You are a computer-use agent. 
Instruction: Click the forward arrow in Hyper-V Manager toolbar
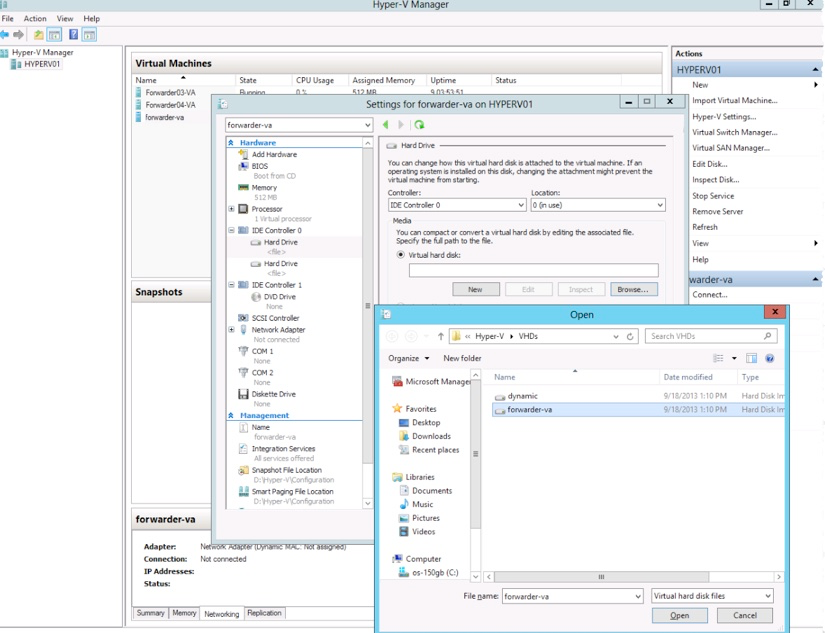click(x=18, y=35)
